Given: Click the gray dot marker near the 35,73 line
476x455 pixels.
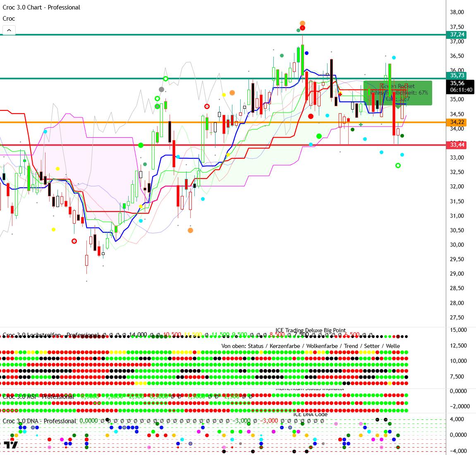Looking at the screenshot, I should [162, 89].
